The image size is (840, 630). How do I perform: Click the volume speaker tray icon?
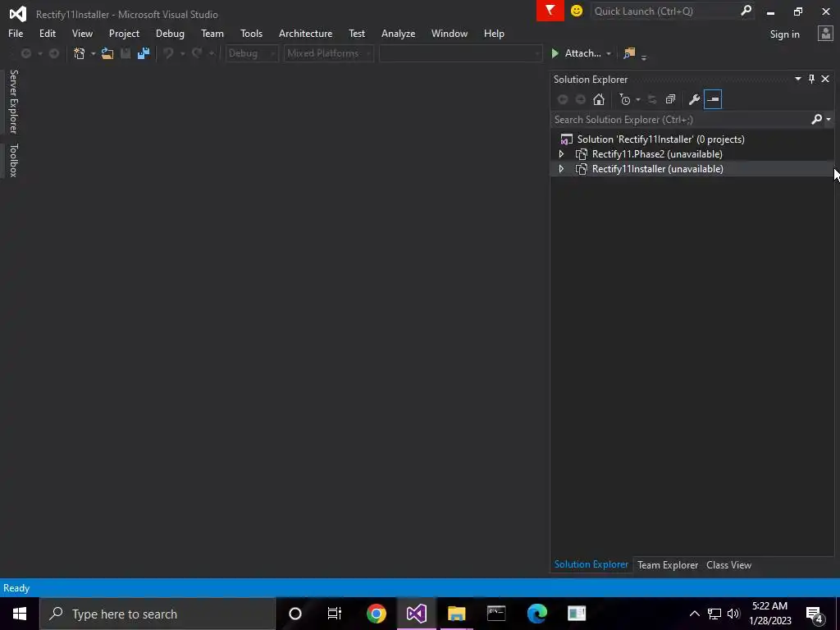(x=733, y=614)
